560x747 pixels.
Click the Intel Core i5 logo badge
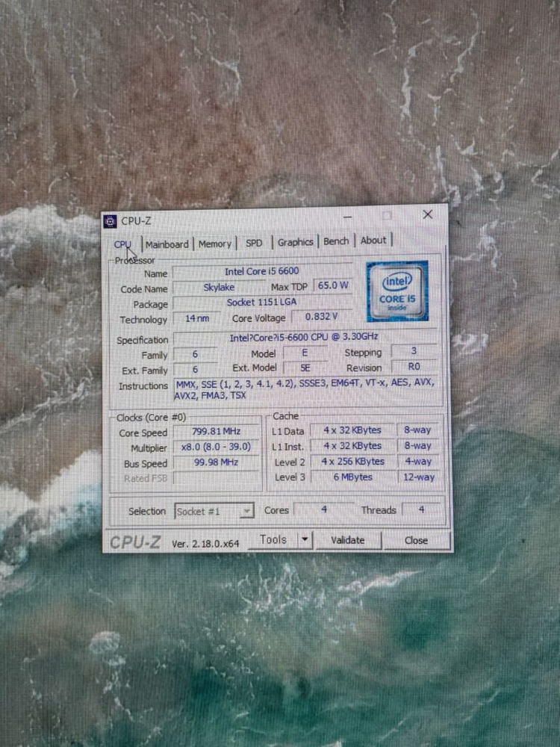tap(396, 291)
